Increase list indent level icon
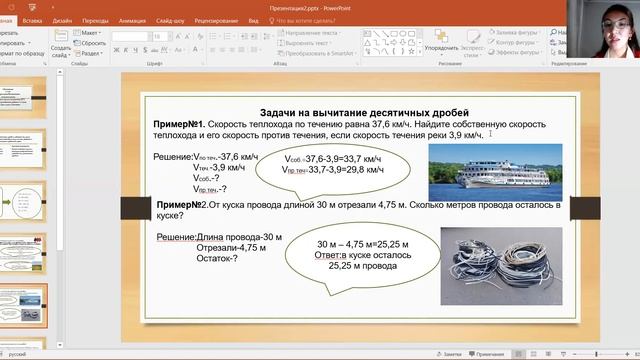Viewport: 640px width, 360px height. 254,37
